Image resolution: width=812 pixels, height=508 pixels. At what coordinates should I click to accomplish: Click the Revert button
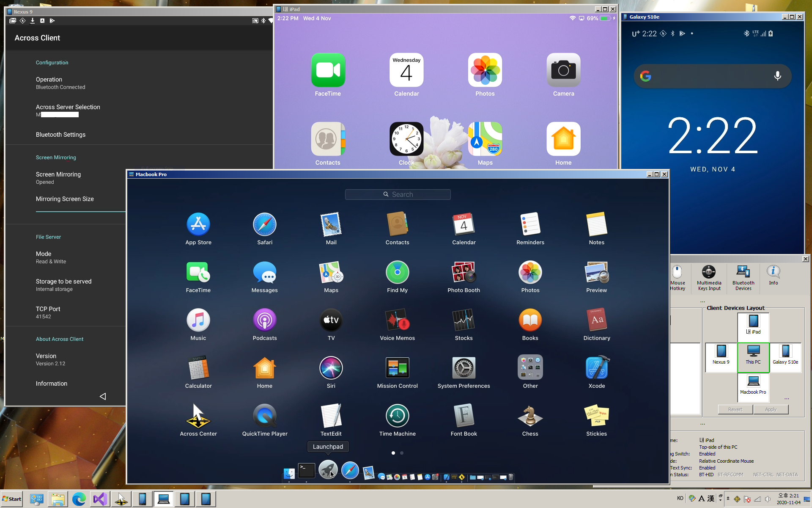(x=735, y=409)
